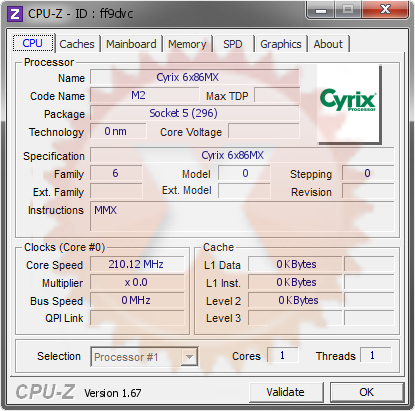Close the CPU-Z window
Viewport: 415px width, 411px height.
click(385, 10)
